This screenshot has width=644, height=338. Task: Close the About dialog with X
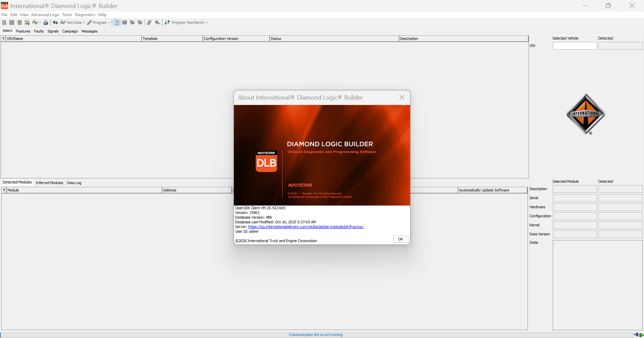tap(402, 98)
